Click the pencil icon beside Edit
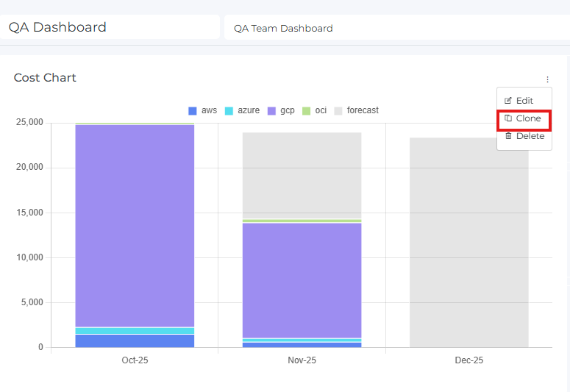 (x=508, y=101)
